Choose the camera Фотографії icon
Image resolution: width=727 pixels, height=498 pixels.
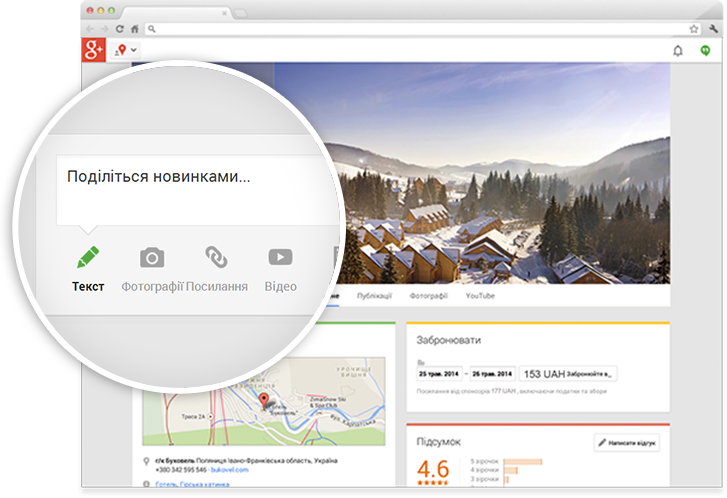(x=152, y=257)
